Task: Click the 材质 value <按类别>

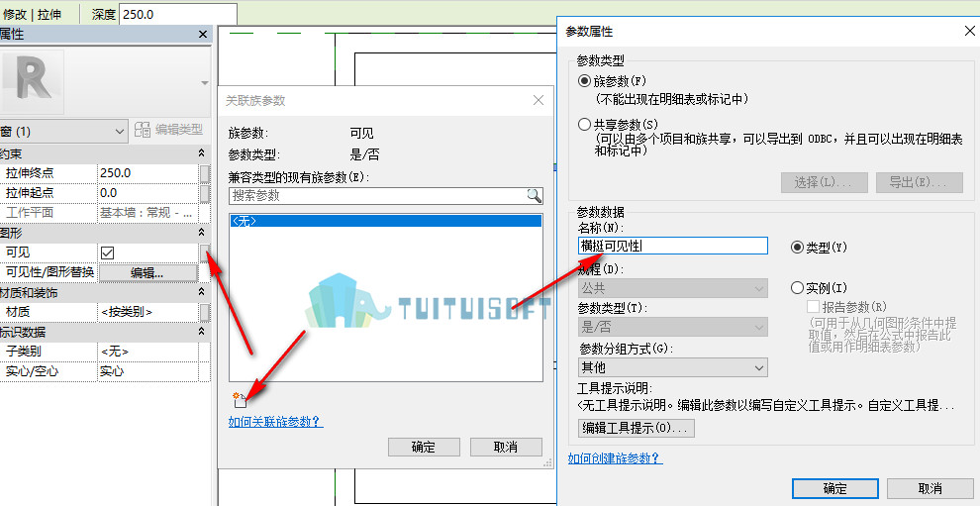Action: click(147, 312)
